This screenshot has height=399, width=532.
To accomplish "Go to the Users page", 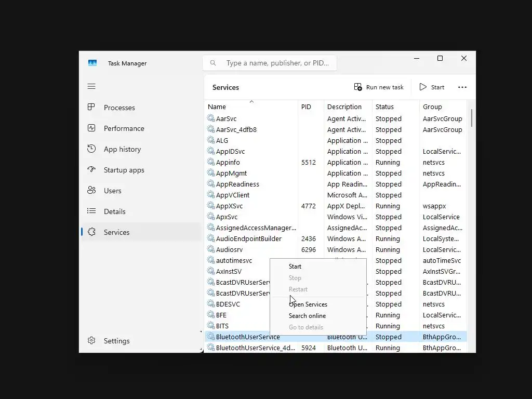I will tap(141, 191).
